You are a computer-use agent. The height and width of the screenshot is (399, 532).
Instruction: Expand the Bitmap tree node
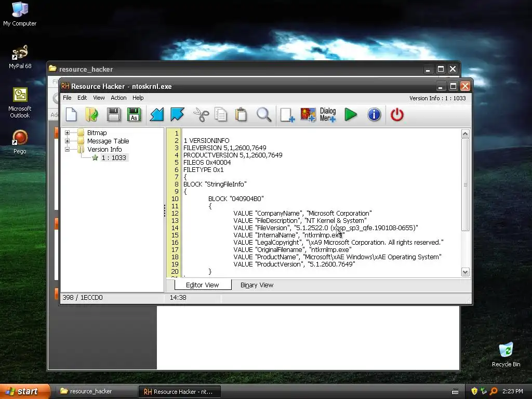(x=67, y=132)
